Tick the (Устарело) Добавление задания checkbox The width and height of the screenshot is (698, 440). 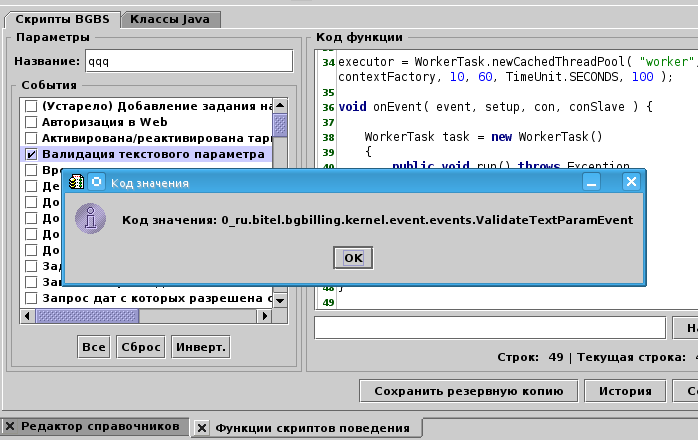click(x=32, y=106)
